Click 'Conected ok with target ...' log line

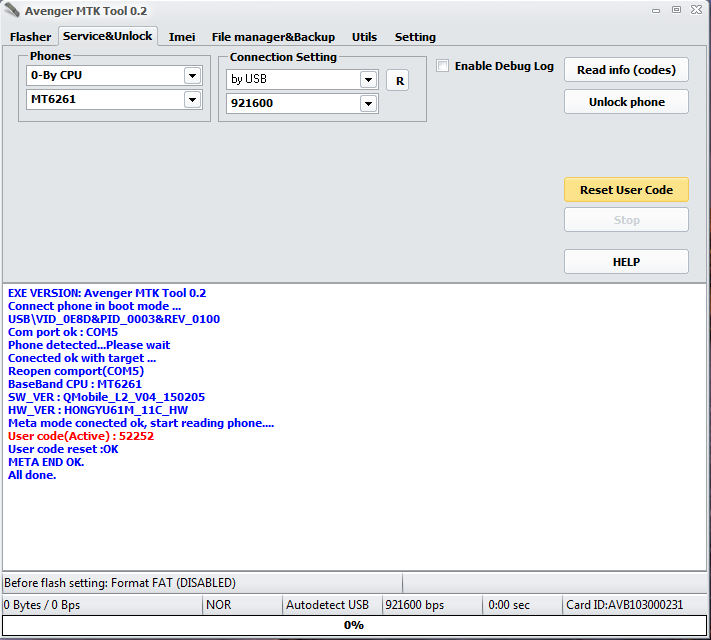[82, 358]
